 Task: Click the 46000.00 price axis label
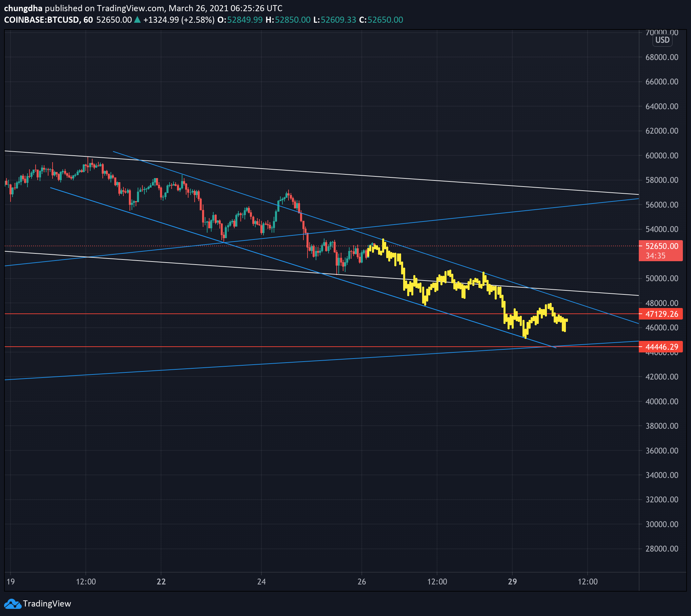click(662, 328)
